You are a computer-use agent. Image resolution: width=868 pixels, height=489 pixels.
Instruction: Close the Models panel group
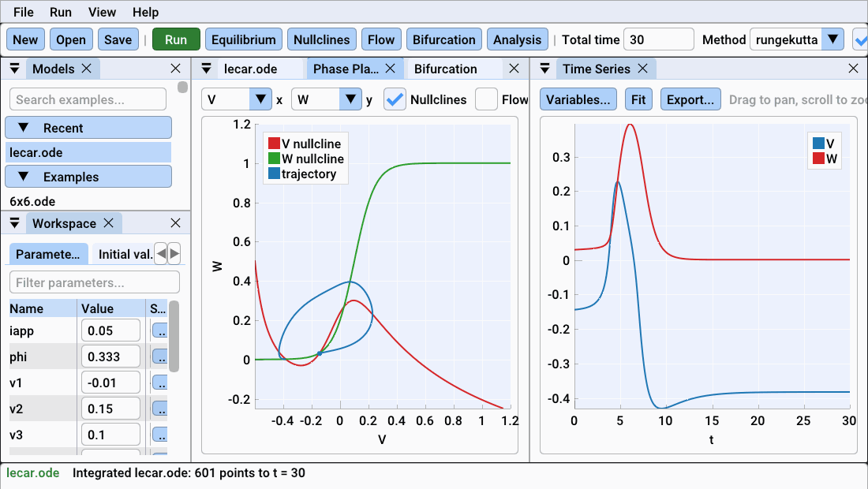click(175, 69)
